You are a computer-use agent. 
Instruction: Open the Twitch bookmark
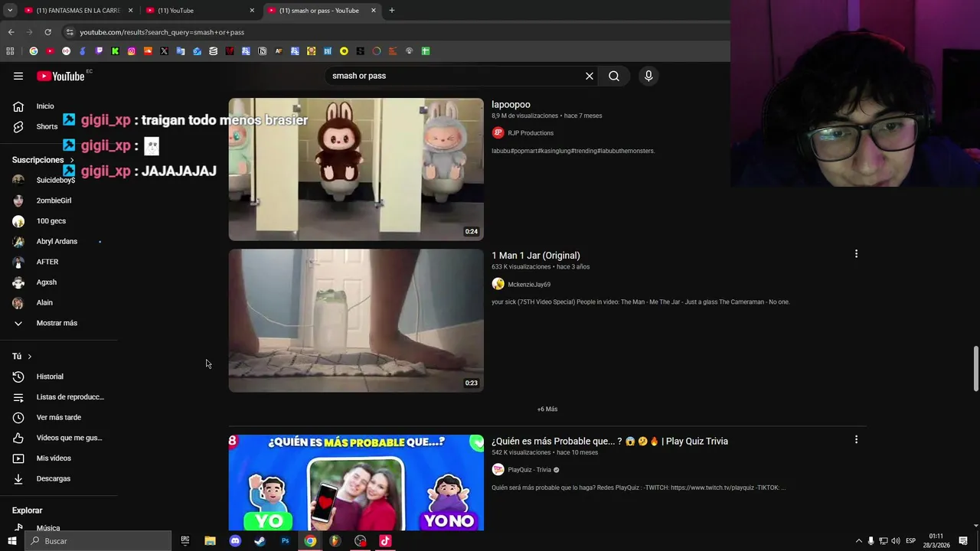[x=99, y=51]
